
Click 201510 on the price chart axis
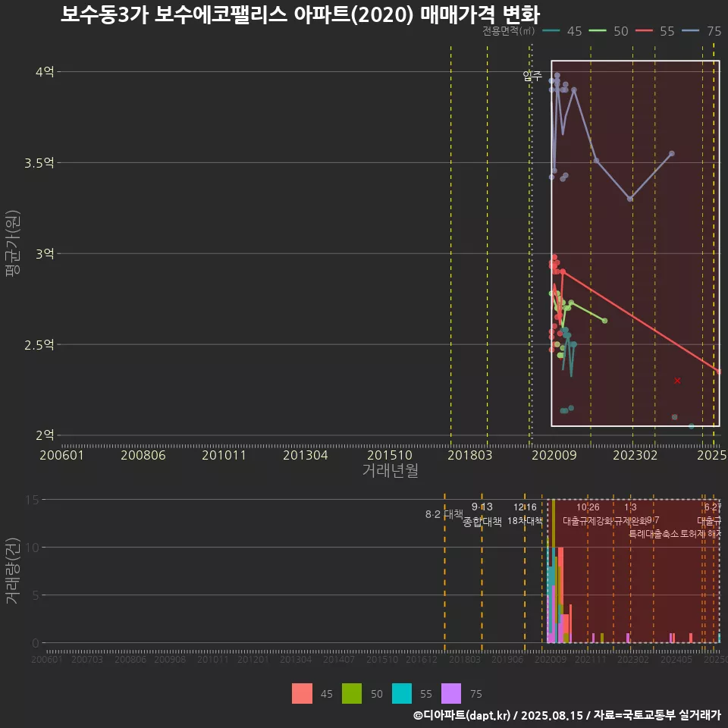(x=390, y=455)
